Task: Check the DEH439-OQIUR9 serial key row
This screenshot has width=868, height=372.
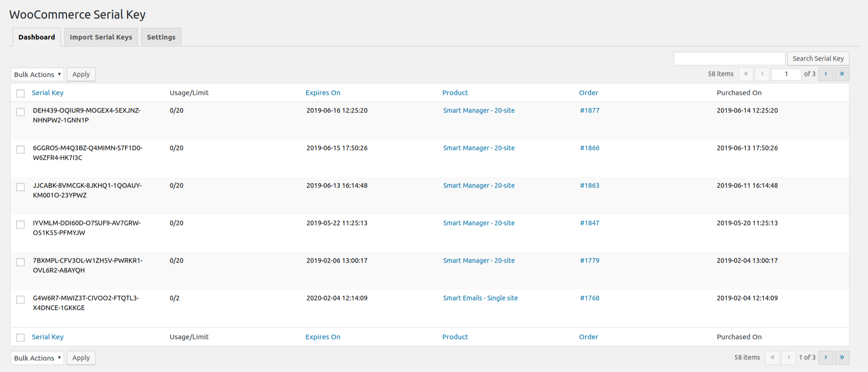Action: (20, 112)
